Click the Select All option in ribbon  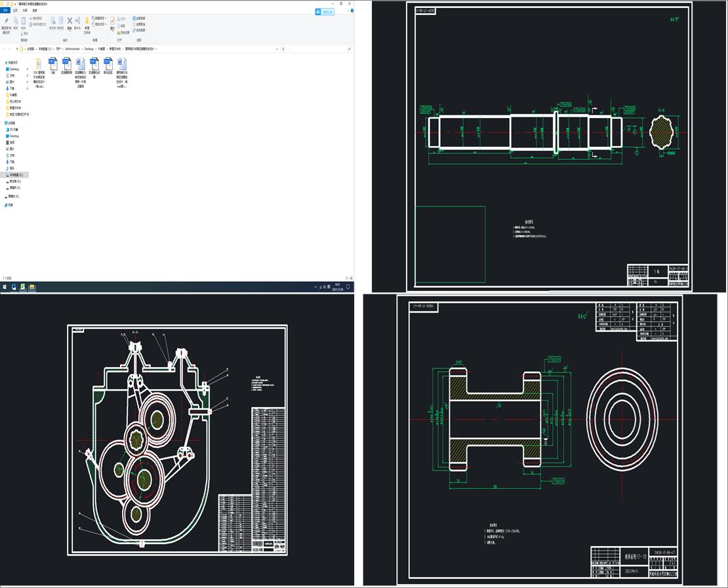tap(139, 18)
